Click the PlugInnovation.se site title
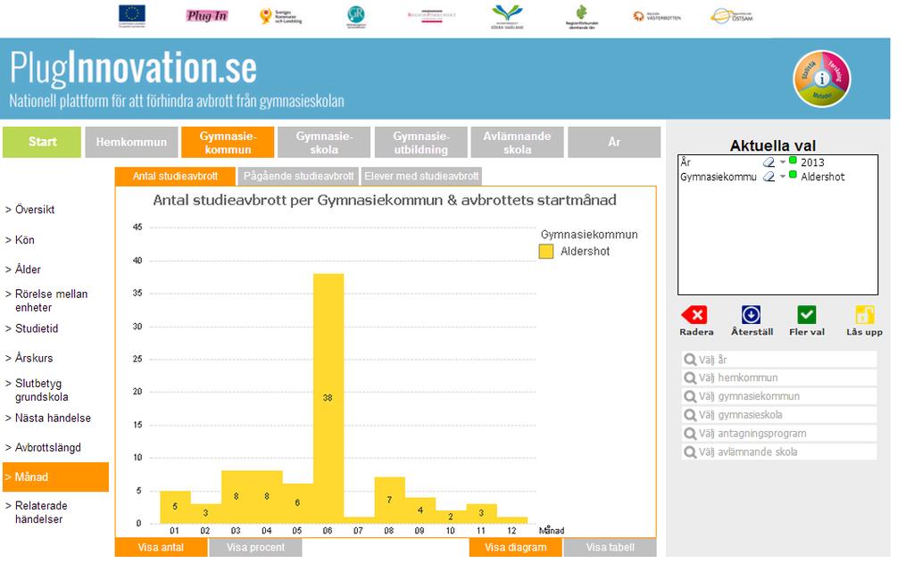 [134, 68]
